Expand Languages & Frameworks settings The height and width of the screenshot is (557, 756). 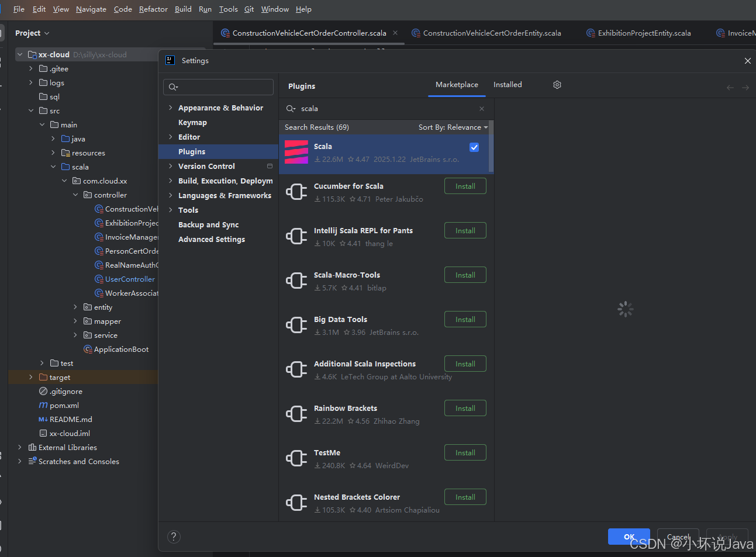coord(170,195)
